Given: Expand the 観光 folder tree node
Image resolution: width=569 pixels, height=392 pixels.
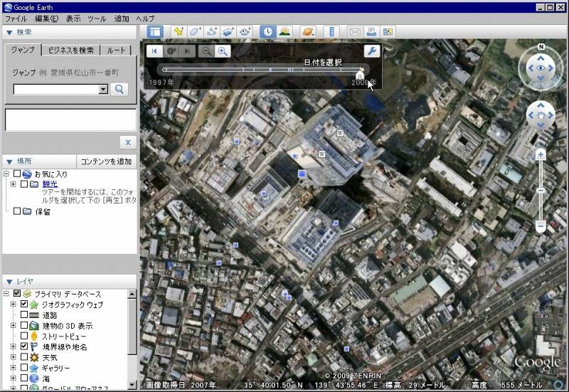Looking at the screenshot, I should (14, 184).
